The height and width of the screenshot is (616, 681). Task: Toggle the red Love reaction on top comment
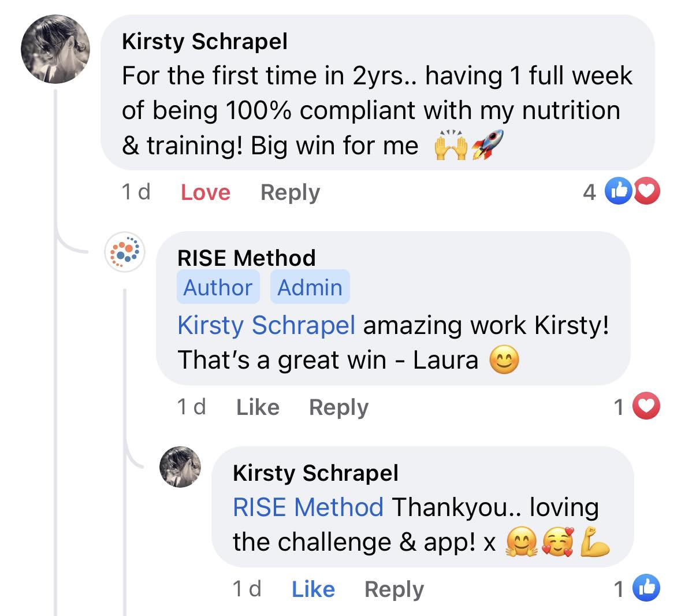206,192
